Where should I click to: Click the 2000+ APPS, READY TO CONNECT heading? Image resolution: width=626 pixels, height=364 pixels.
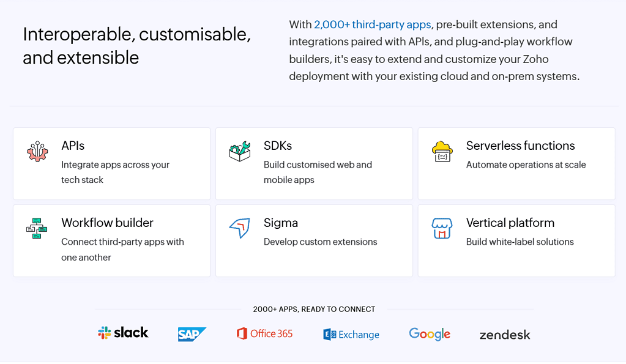pyautogui.click(x=313, y=310)
